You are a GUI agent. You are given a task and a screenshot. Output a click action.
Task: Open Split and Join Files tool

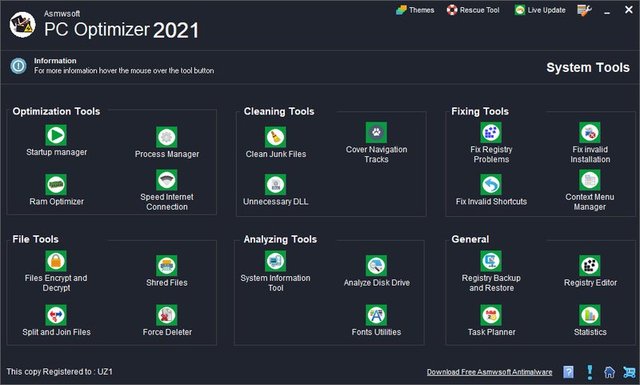click(56, 315)
